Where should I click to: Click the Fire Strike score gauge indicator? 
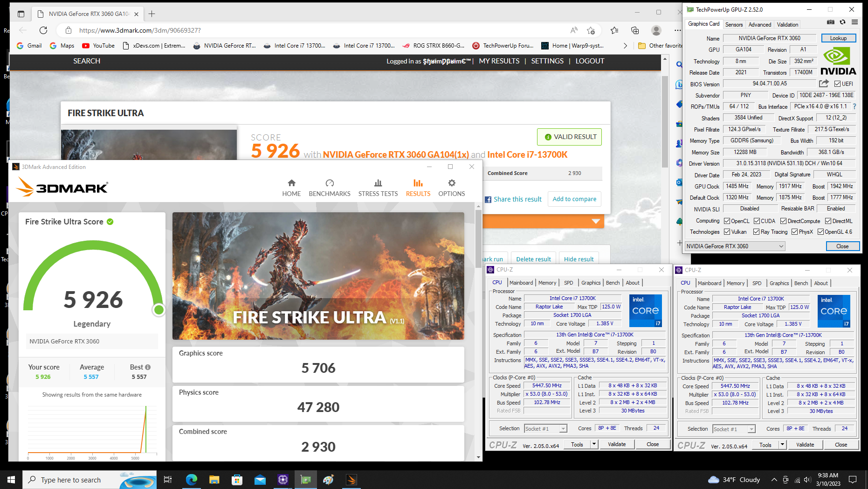(159, 310)
